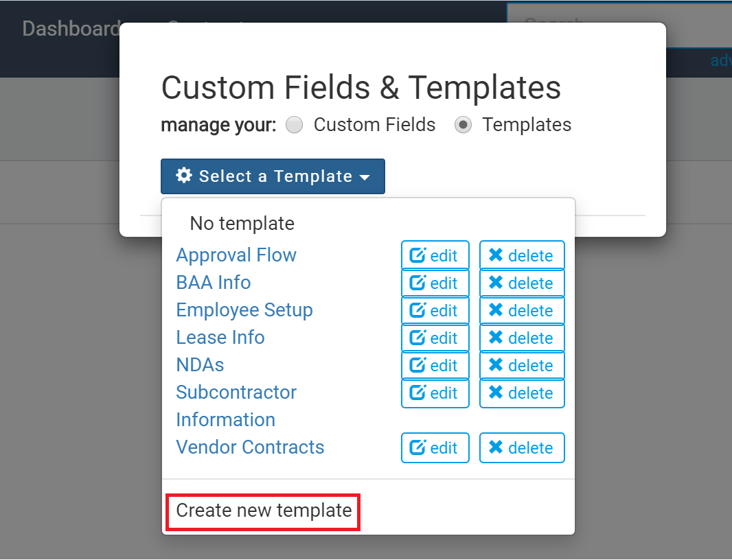The height and width of the screenshot is (560, 732).
Task: Click the dropdown caret arrow
Action: click(365, 177)
